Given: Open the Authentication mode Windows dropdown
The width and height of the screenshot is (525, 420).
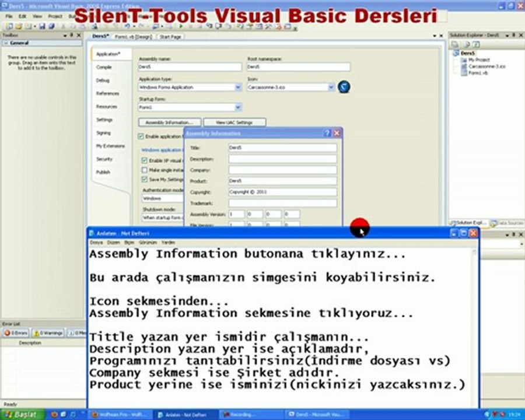Looking at the screenshot, I should pos(163,198).
